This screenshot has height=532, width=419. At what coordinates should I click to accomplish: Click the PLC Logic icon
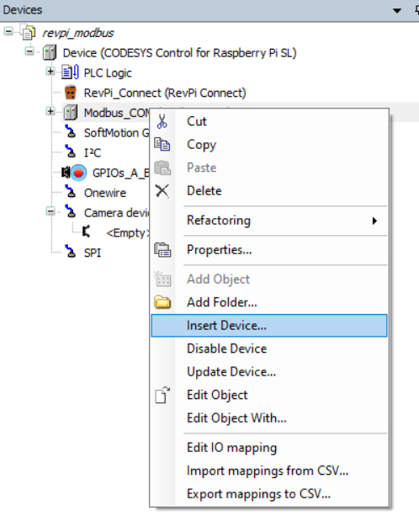[71, 72]
